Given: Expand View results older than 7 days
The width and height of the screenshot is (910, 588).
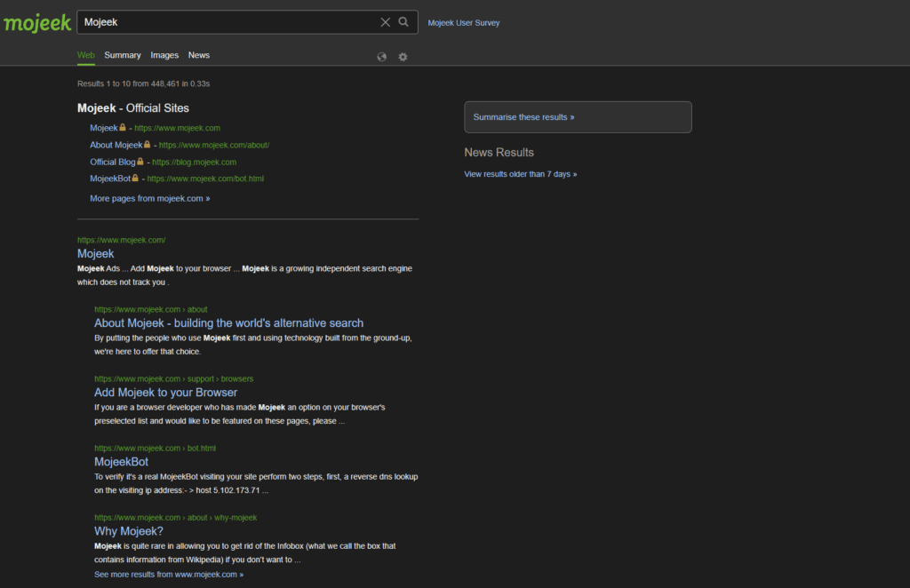Looking at the screenshot, I should 521,174.
